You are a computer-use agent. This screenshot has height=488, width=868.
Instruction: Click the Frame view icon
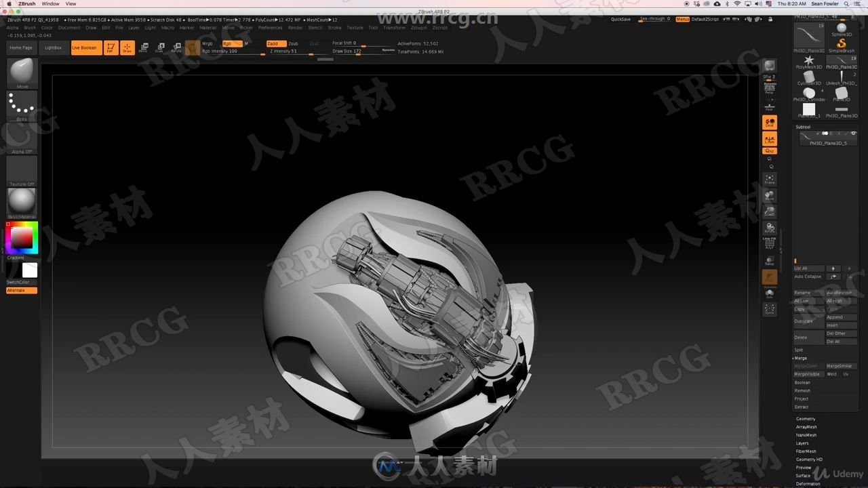[770, 179]
